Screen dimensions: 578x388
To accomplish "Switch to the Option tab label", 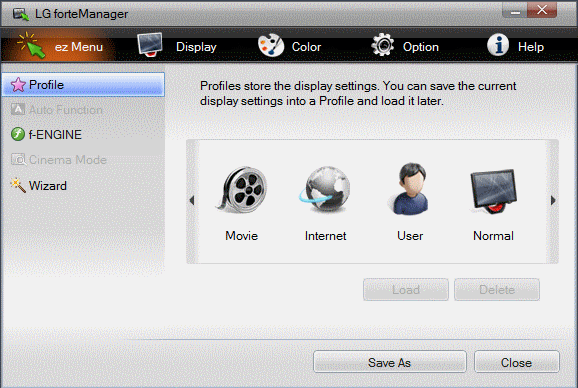I will pos(421,47).
